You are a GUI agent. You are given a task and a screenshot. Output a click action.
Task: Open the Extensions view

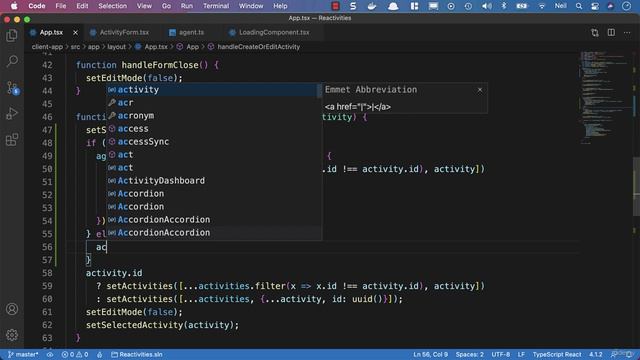[x=12, y=140]
